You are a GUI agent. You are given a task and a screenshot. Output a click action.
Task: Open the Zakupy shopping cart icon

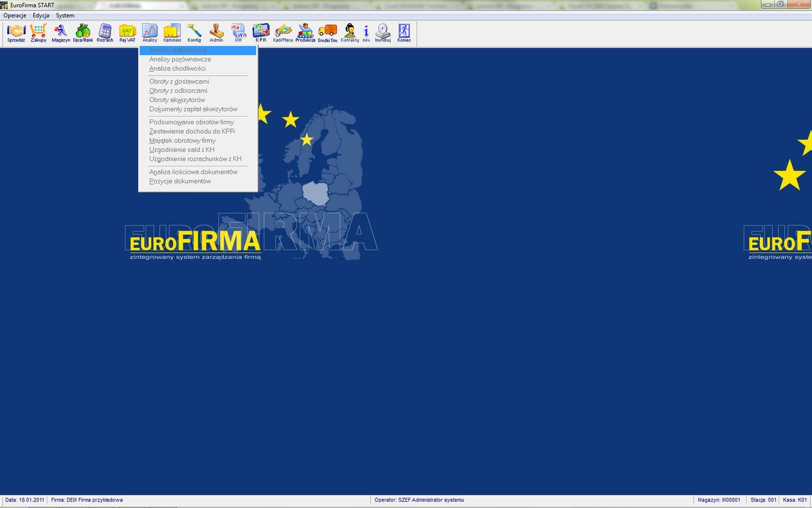[39, 33]
